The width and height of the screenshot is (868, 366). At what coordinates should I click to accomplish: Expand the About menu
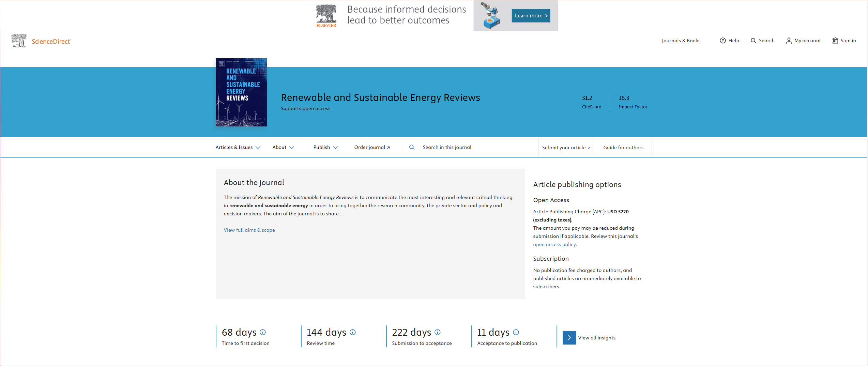(x=283, y=147)
